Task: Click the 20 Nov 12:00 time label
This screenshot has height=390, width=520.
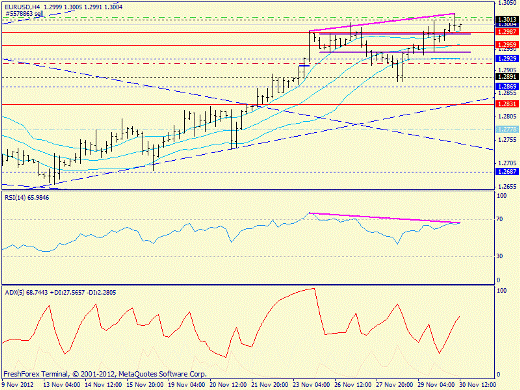Action: tap(228, 385)
